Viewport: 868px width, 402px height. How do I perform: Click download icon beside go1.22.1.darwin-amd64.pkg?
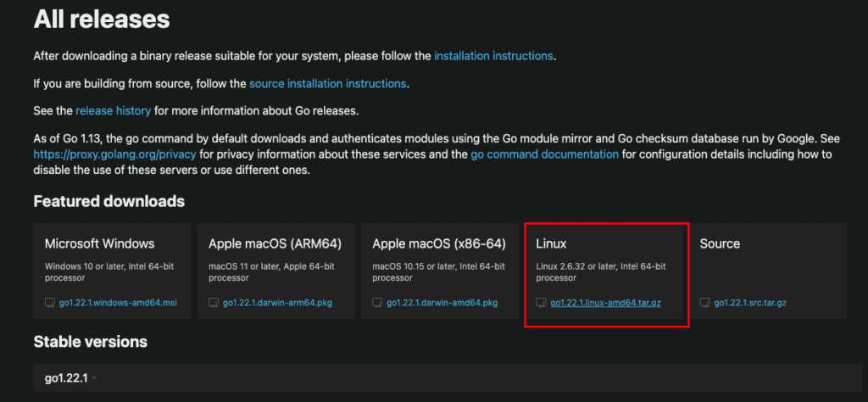(x=377, y=303)
